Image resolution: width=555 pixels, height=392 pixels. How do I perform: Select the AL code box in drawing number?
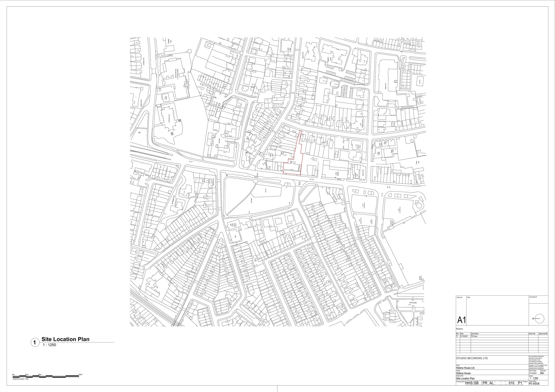click(x=491, y=383)
